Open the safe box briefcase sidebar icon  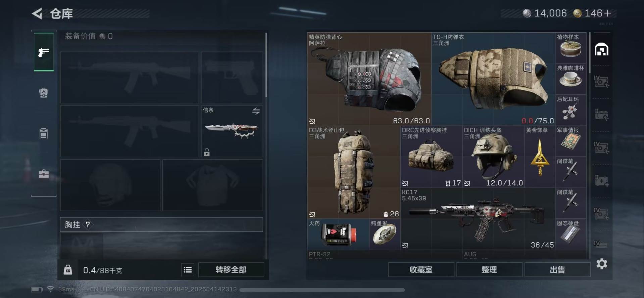click(x=44, y=174)
